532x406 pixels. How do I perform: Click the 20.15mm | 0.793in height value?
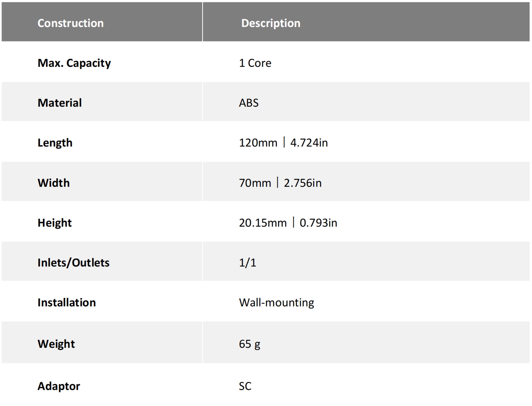(288, 223)
